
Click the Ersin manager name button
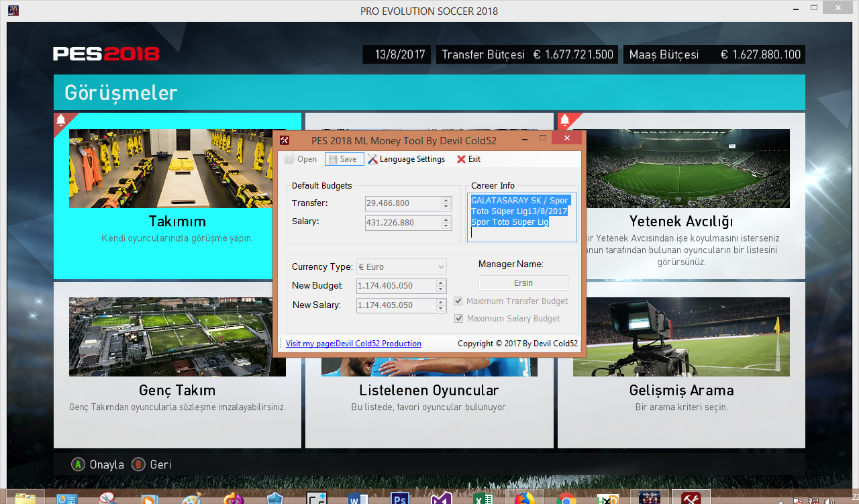523,283
